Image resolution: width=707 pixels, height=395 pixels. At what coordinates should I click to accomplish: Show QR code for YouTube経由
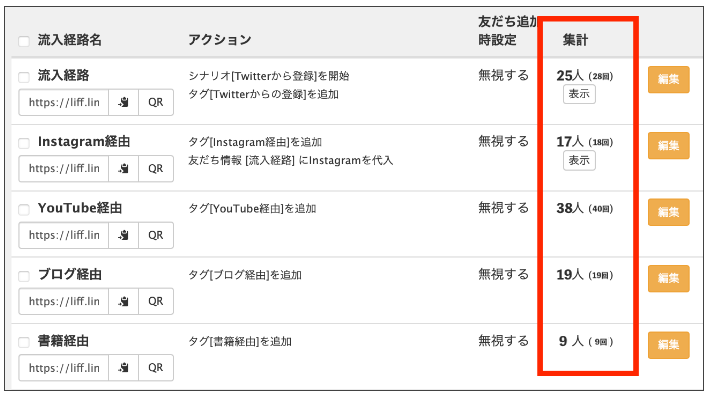click(156, 235)
